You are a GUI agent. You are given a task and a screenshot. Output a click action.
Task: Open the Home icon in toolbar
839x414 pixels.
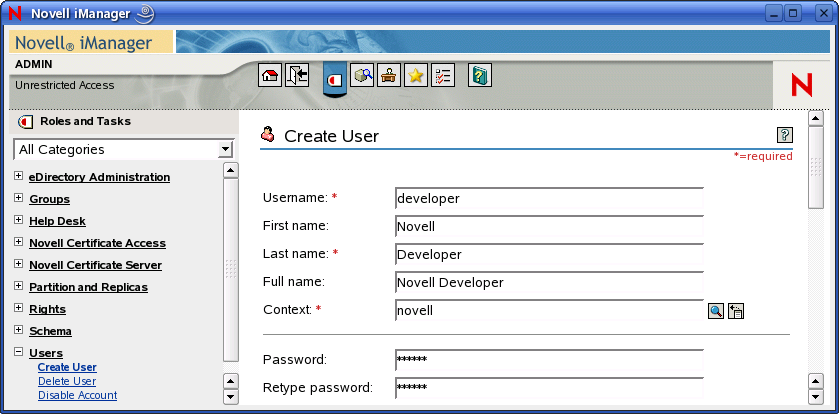pos(270,75)
